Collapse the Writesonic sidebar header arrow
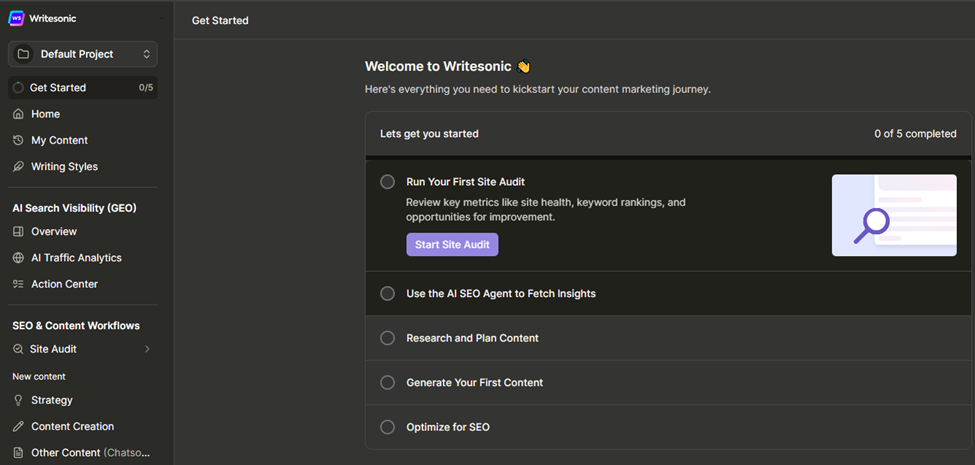 pyautogui.click(x=162, y=18)
